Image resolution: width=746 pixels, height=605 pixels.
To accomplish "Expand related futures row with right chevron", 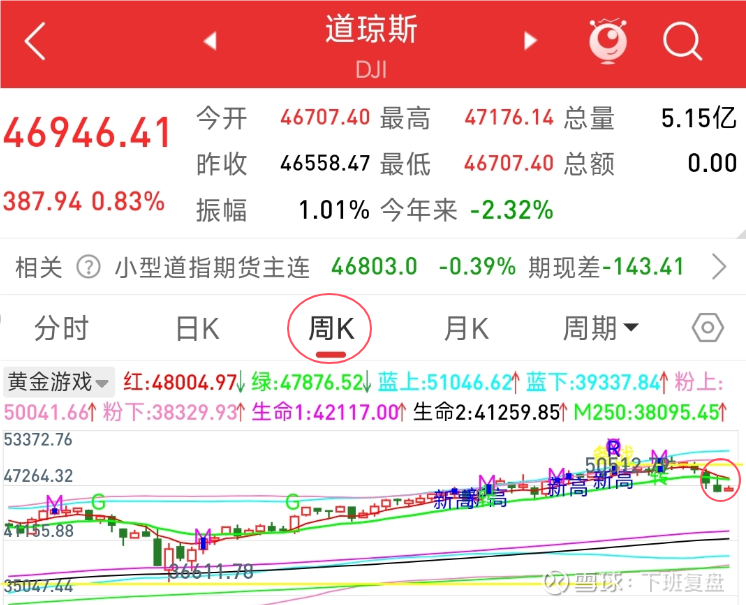I will [x=719, y=267].
